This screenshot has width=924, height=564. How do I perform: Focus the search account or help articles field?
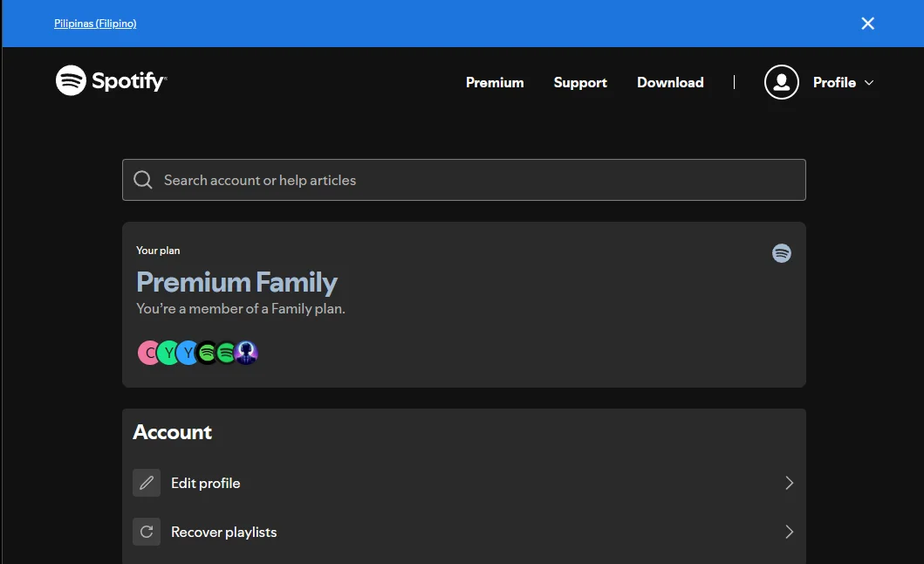pos(464,180)
